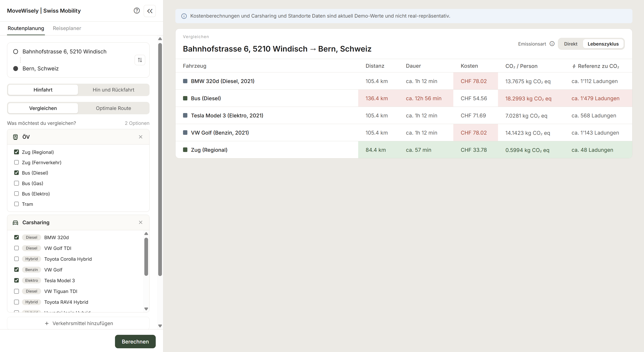Uncheck Bus (Diesel) checkbox
Screen dimensions: 644x352
(17, 173)
